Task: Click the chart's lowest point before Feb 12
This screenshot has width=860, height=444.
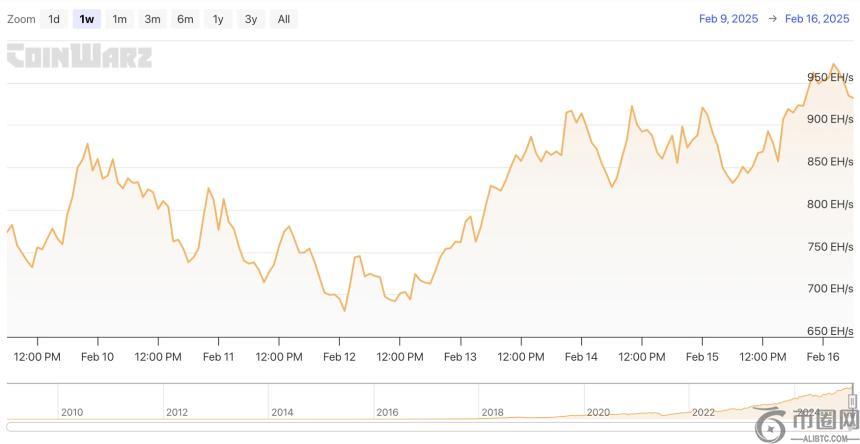Action: coord(345,311)
